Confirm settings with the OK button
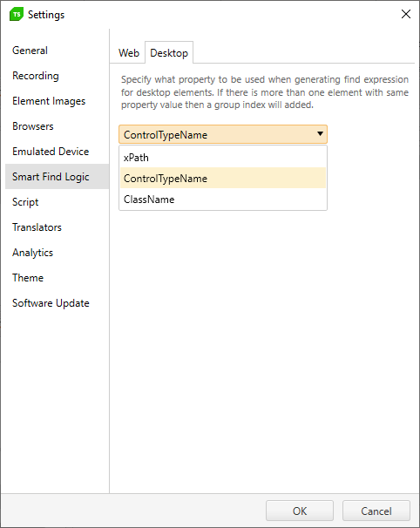This screenshot has width=420, height=528. click(300, 511)
